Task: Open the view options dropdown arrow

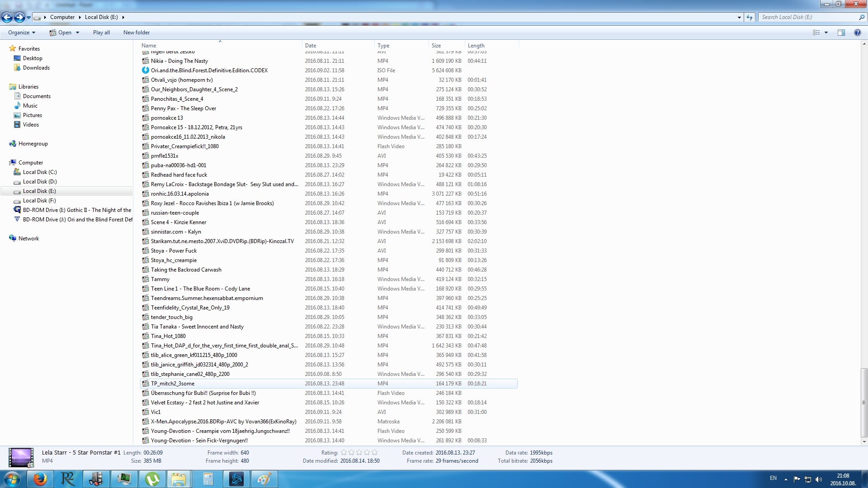Action: [x=826, y=33]
